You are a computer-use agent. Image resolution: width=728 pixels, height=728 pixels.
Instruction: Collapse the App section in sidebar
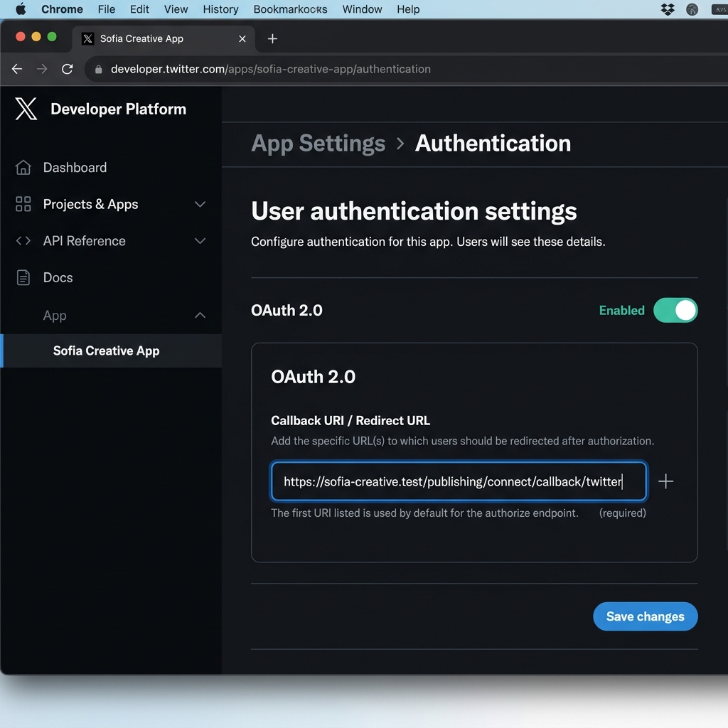pos(200,315)
